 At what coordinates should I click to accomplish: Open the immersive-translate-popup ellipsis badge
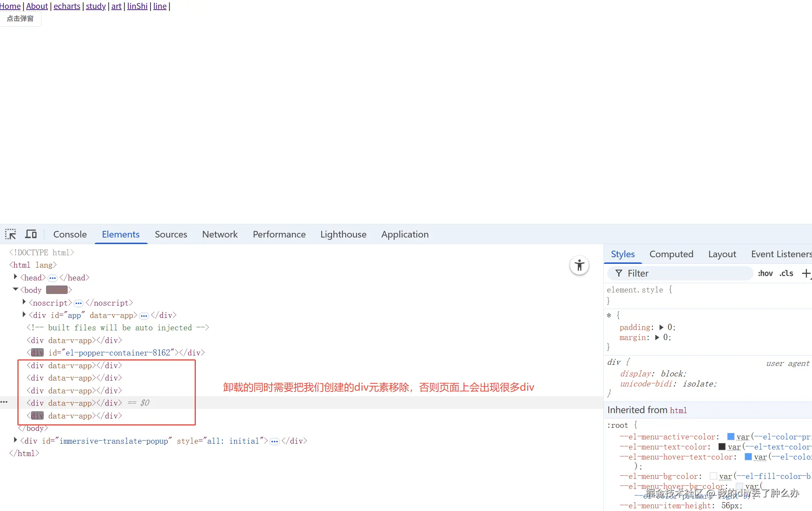pos(274,441)
